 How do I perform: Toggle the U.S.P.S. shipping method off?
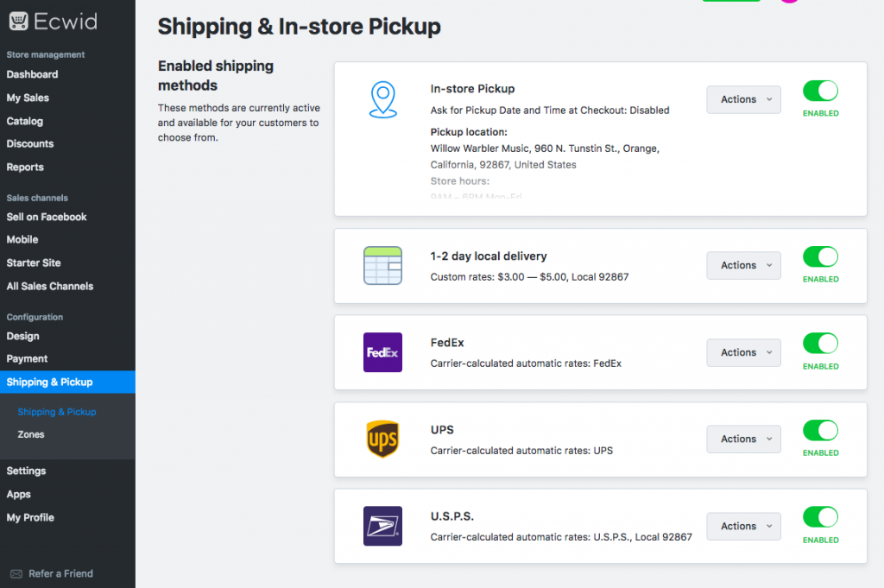point(820,517)
